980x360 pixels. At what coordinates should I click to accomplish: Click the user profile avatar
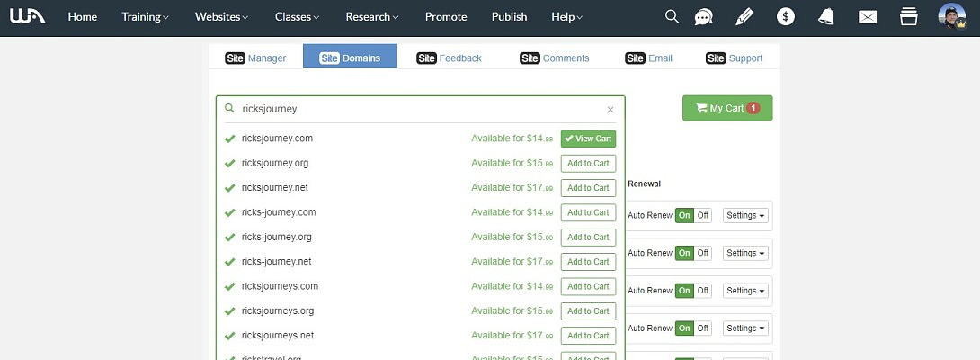[951, 17]
